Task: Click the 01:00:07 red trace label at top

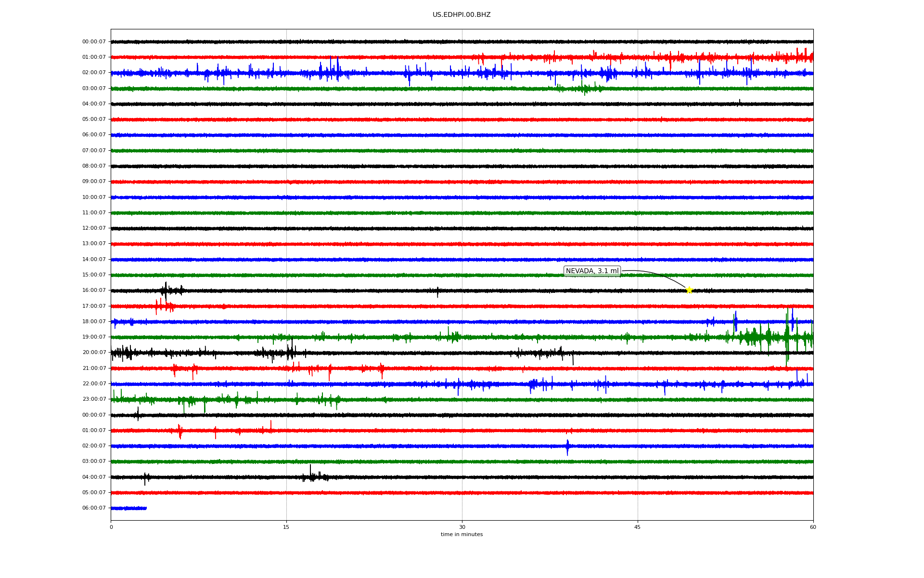Action: point(94,57)
